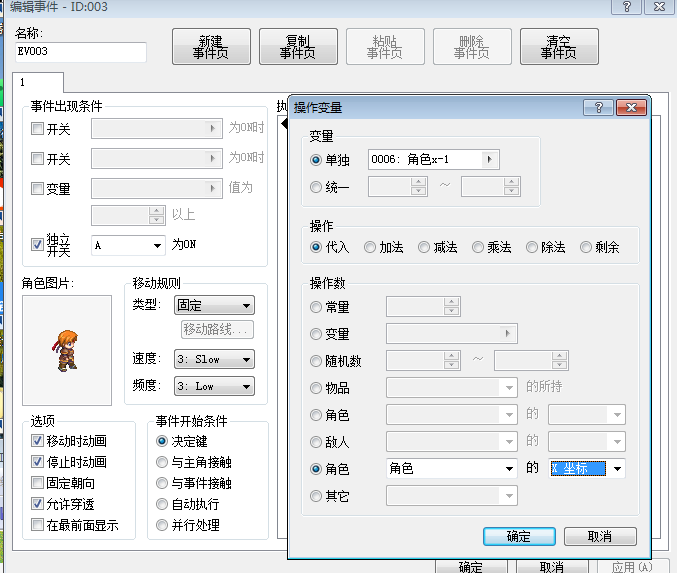Screen dimensions: 677x573
Task: Select 随机数 operand radio button
Action: pos(316,361)
